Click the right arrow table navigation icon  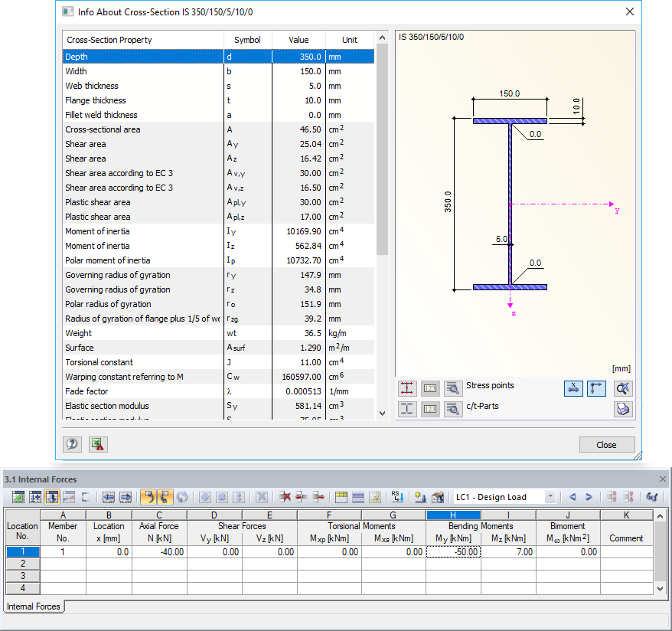pyautogui.click(x=126, y=497)
